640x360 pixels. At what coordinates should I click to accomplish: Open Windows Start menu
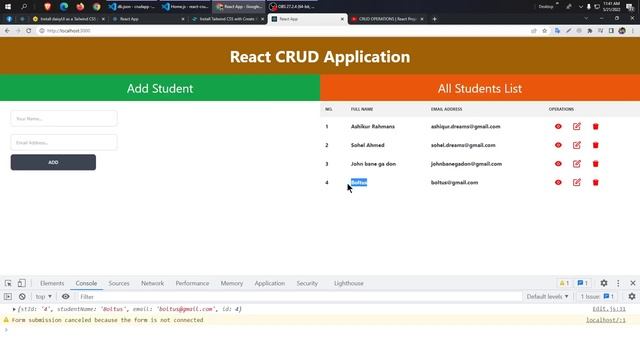pos(8,7)
